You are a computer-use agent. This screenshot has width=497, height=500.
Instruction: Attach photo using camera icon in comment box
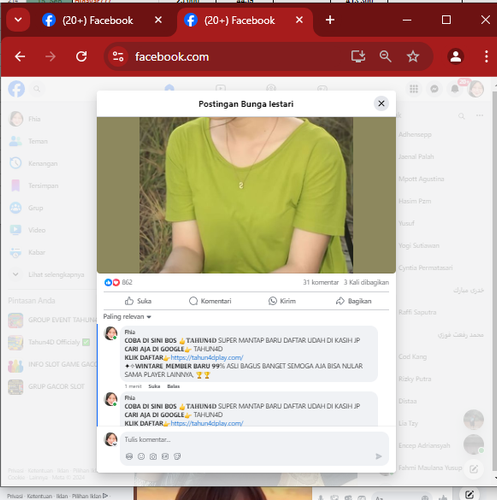153,456
